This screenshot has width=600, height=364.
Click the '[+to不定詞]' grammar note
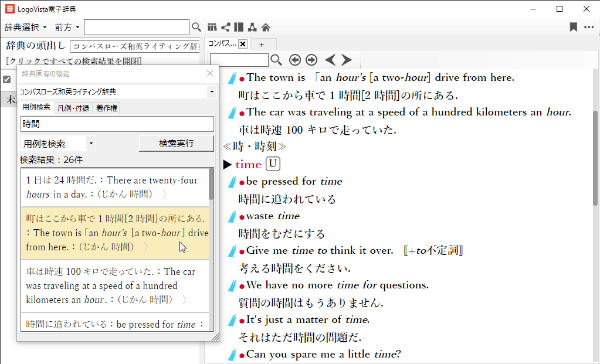coord(433,251)
